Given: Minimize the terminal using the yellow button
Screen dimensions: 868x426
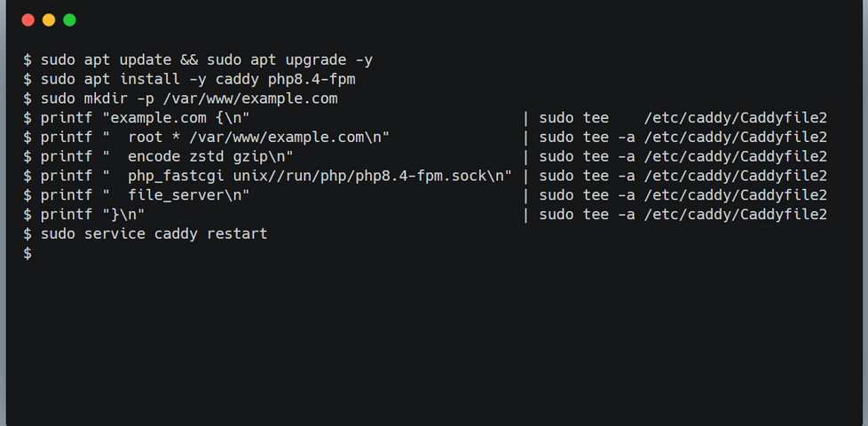Looking at the screenshot, I should point(49,20).
